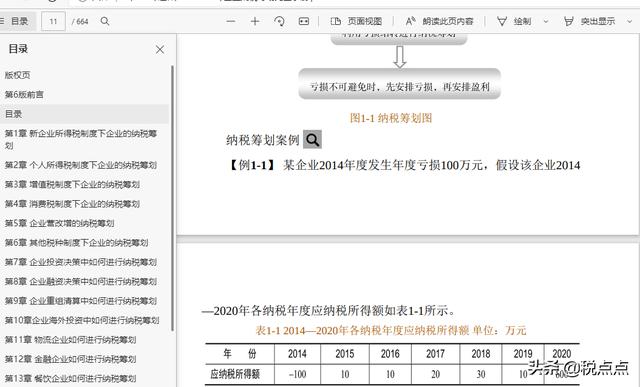Click the -100 value cell

297,374
